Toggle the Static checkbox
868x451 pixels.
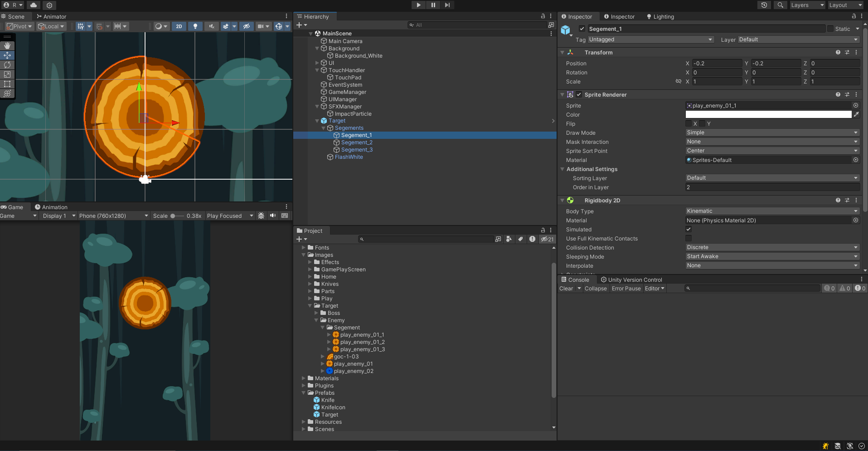(830, 29)
